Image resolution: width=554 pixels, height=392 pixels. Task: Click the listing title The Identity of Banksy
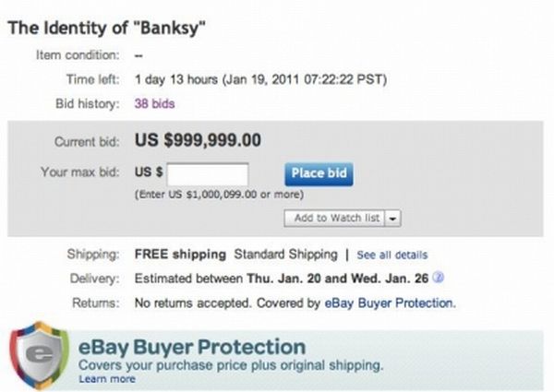[107, 28]
